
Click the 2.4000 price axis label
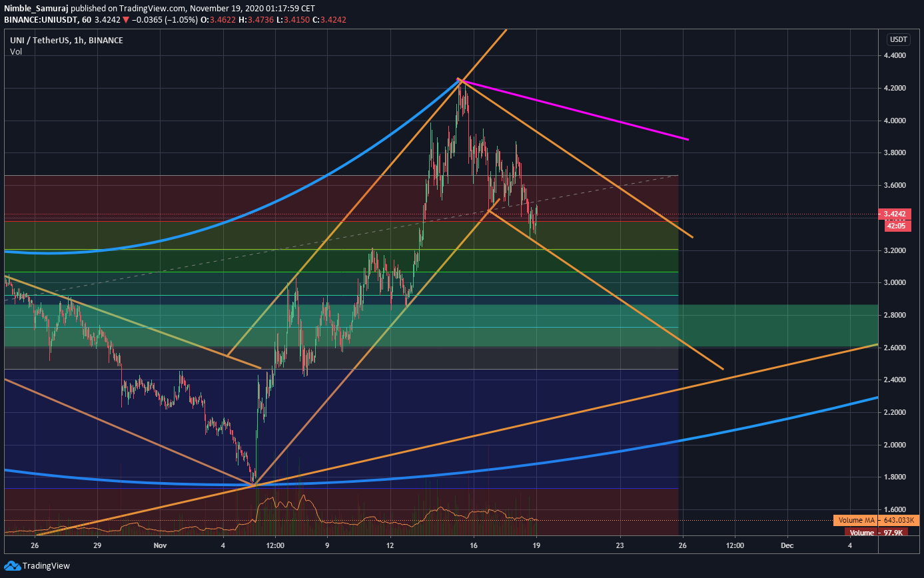894,380
